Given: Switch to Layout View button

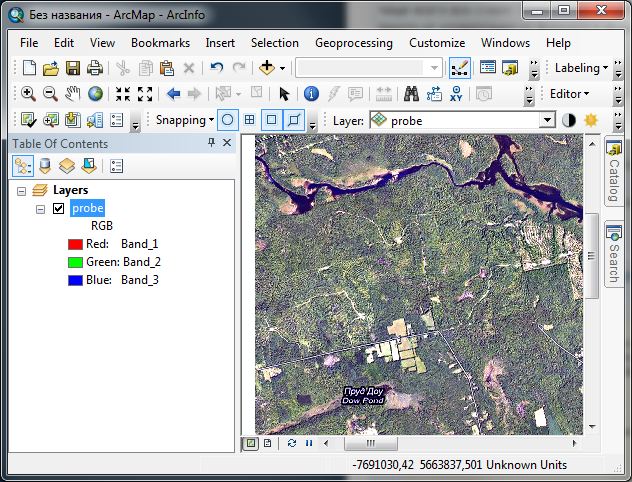Looking at the screenshot, I should [x=269, y=442].
